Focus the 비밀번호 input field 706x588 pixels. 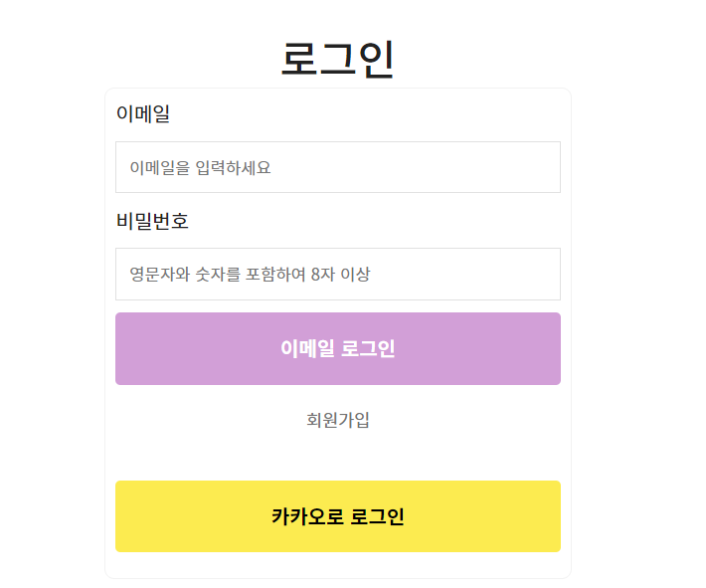[x=338, y=274]
